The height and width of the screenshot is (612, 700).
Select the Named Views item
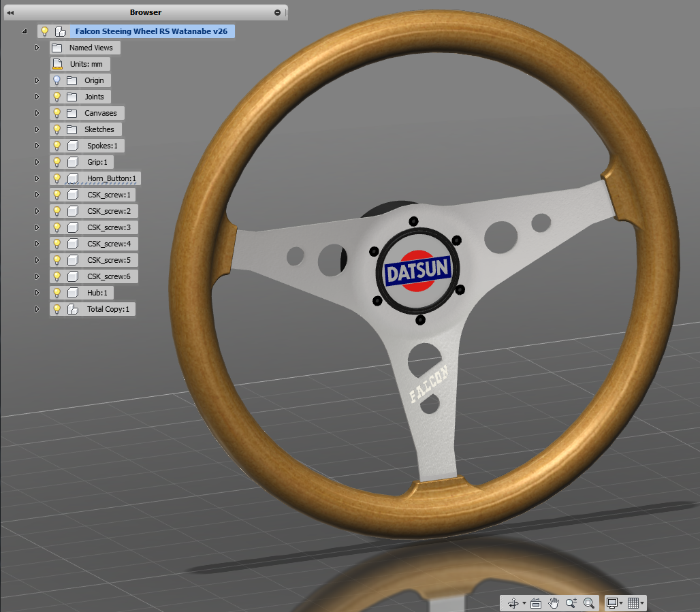click(x=91, y=48)
